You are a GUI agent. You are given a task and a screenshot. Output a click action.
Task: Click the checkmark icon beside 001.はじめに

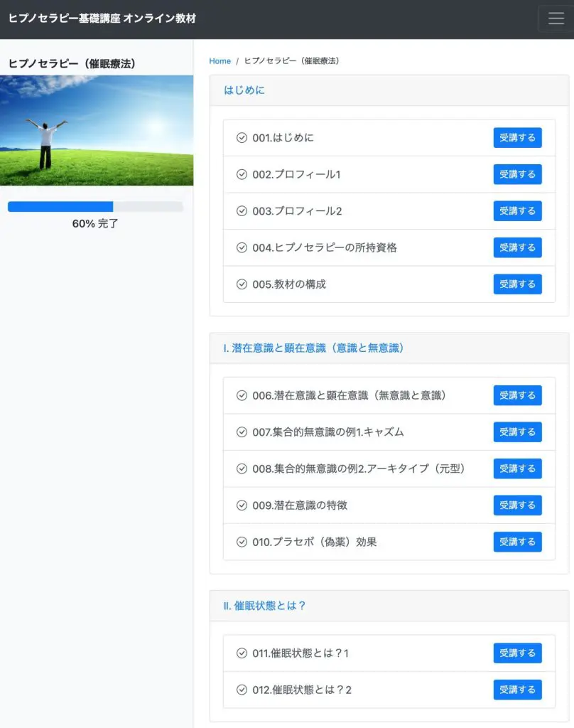tap(242, 138)
